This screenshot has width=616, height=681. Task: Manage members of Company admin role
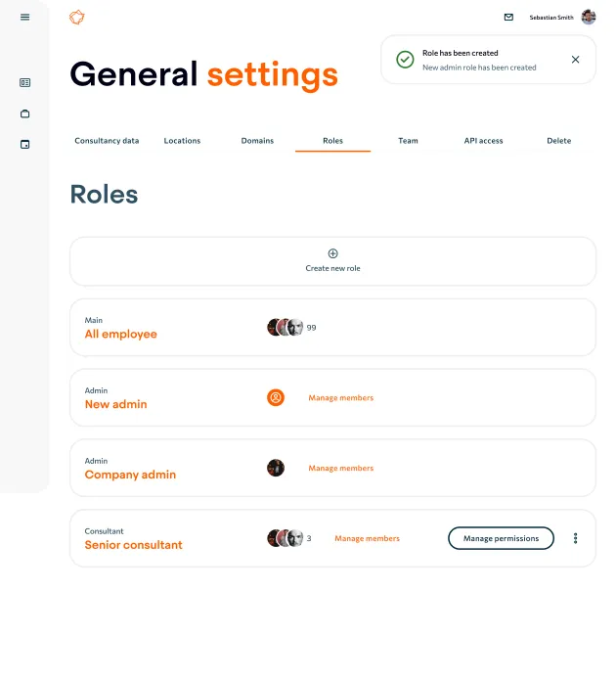click(x=341, y=468)
